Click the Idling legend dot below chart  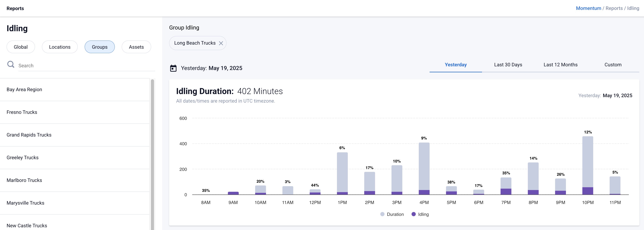(x=414, y=214)
